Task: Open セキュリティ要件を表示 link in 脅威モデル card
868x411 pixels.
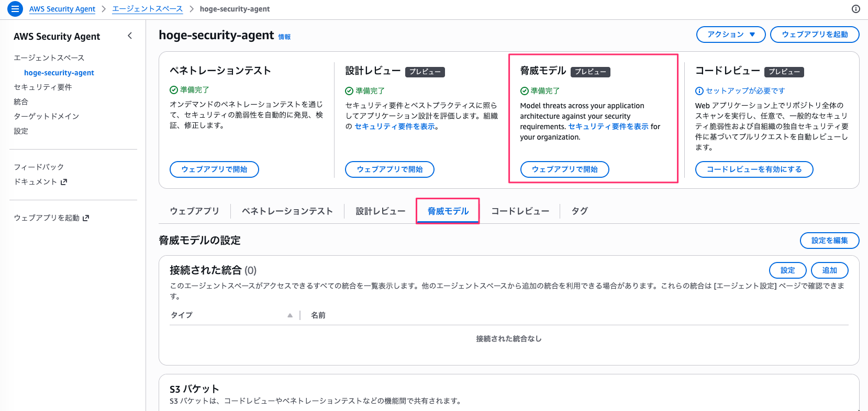Action: click(608, 127)
